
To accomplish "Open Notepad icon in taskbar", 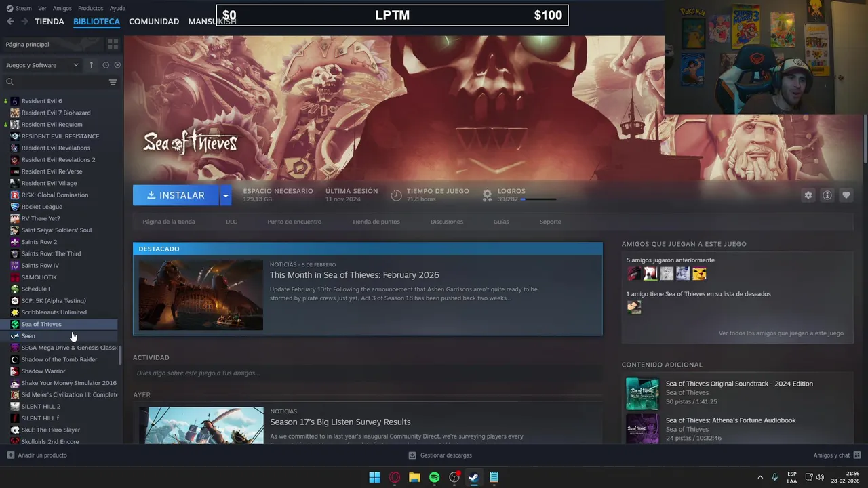I will (494, 477).
